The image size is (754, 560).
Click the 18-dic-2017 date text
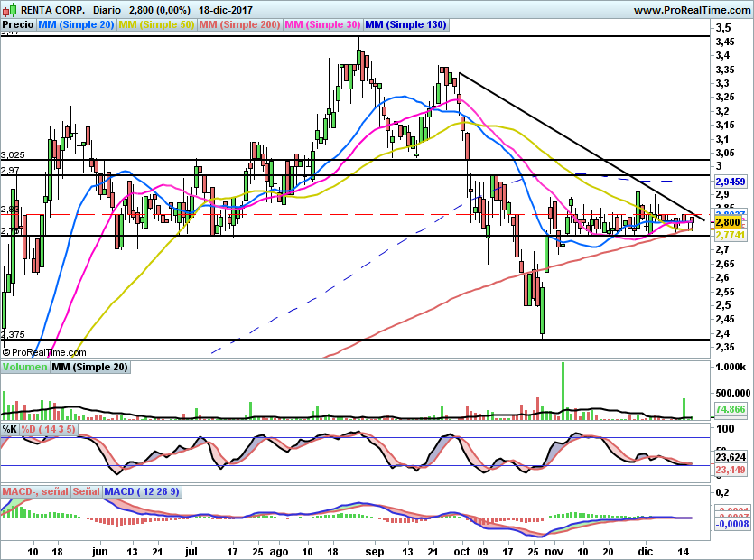pyautogui.click(x=226, y=10)
